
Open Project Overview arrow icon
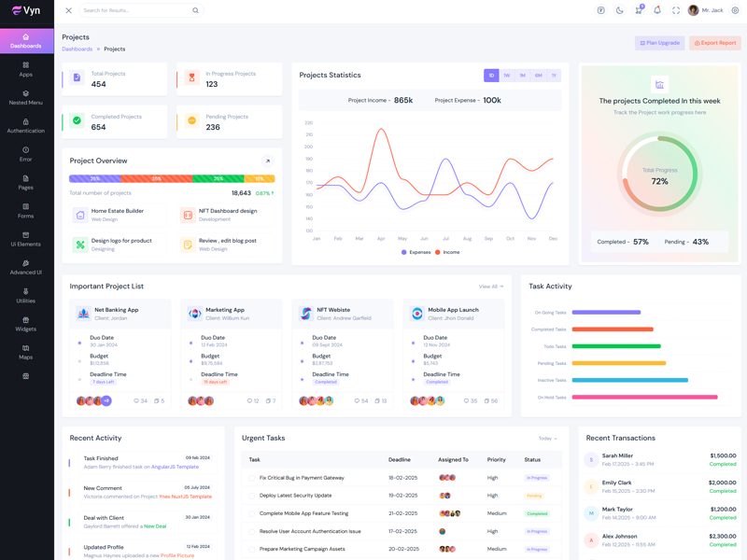[x=267, y=161]
